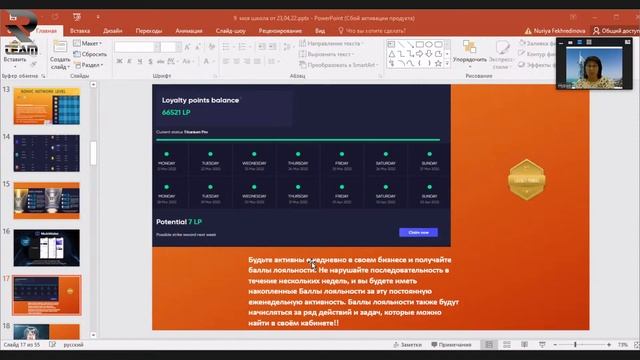This screenshot has width=640, height=360.
Task: Fit slide to current window icon
Action: [x=636, y=345]
